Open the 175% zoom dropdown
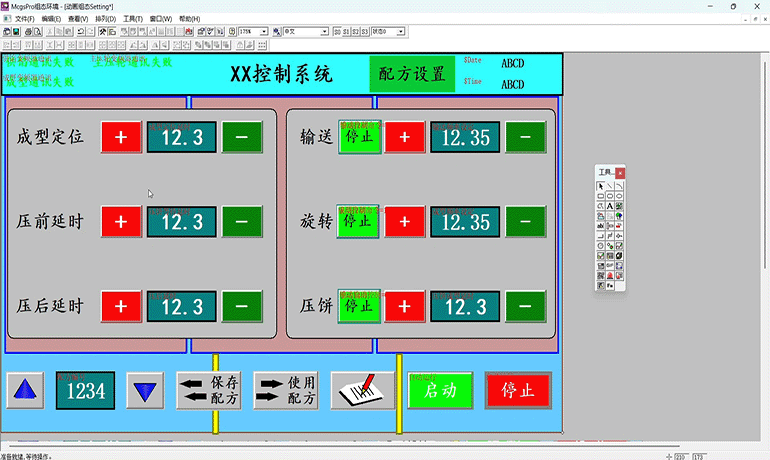This screenshot has height=460, width=770. [x=265, y=32]
